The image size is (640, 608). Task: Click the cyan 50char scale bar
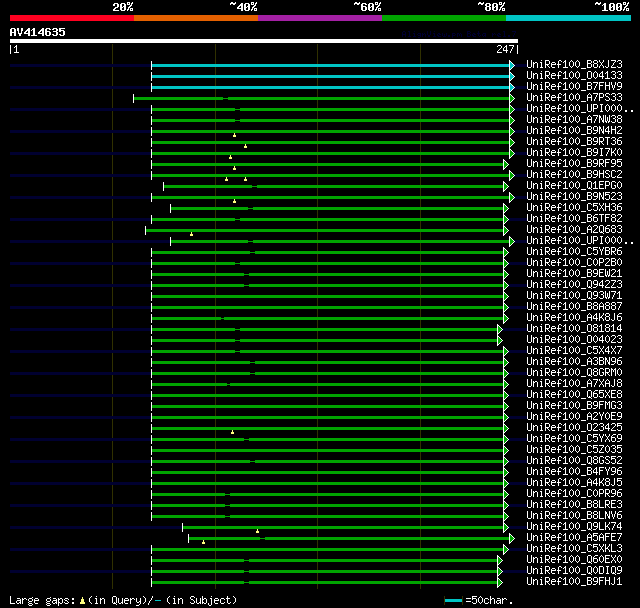click(453, 600)
